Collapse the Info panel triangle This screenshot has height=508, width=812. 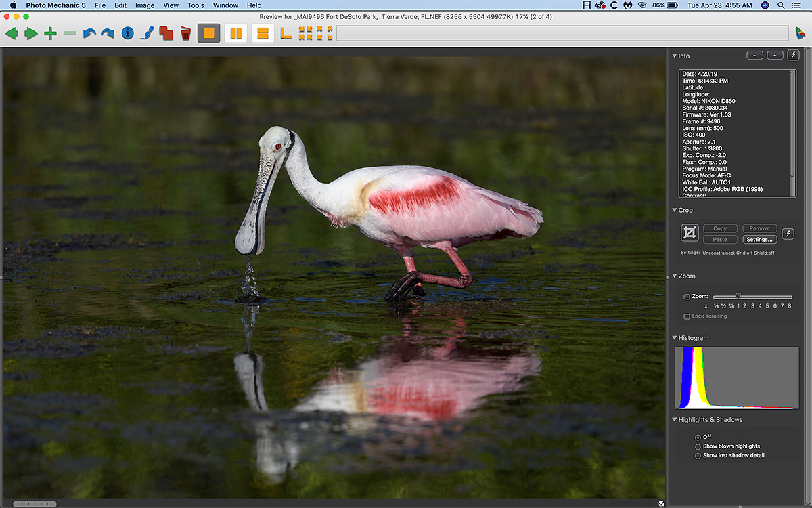pos(674,56)
